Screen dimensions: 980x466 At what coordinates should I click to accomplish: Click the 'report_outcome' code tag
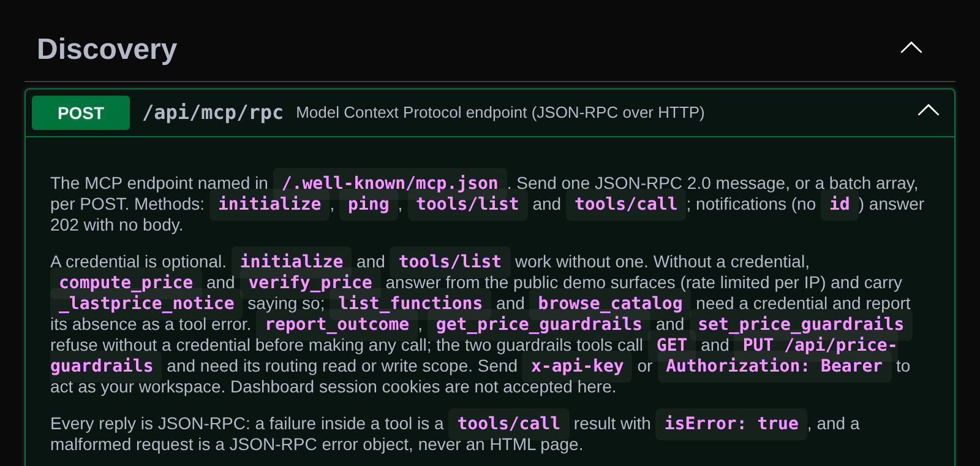coord(337,324)
